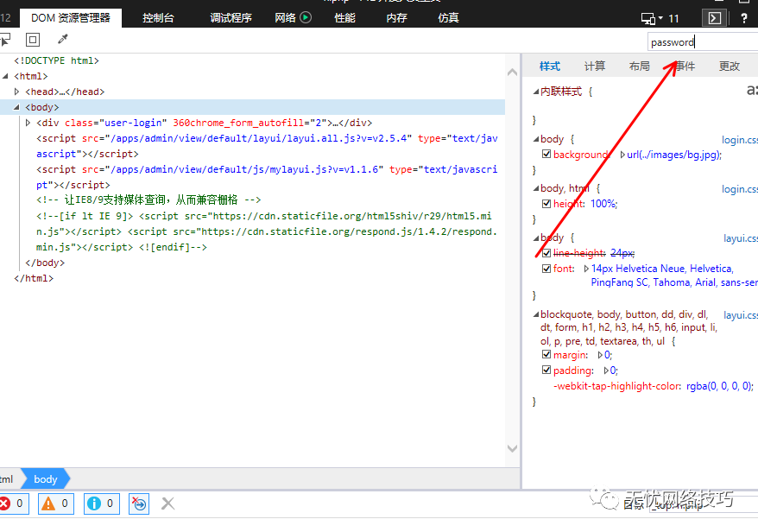This screenshot has height=532, width=758.
Task: Open the 网络 network tab
Action: tap(285, 18)
